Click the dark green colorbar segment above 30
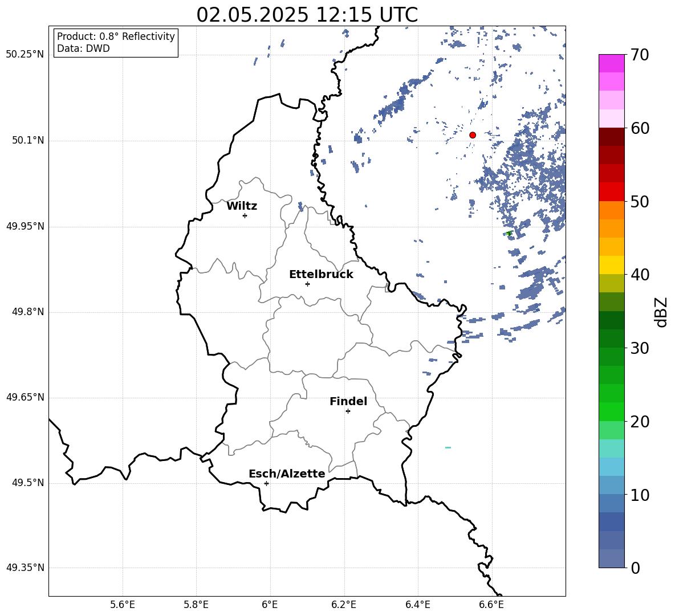Image resolution: width=675 pixels, height=616 pixels. pos(611,338)
